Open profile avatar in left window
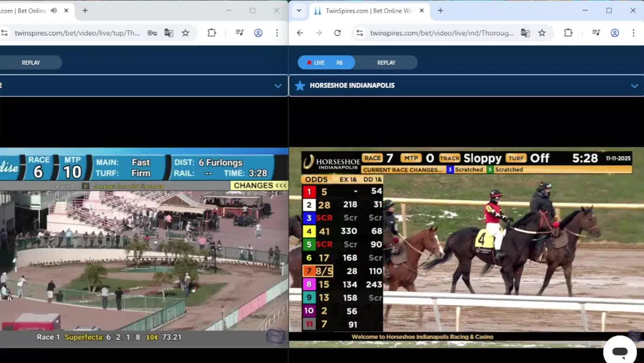Image resolution: width=644 pixels, height=363 pixels. (x=258, y=33)
